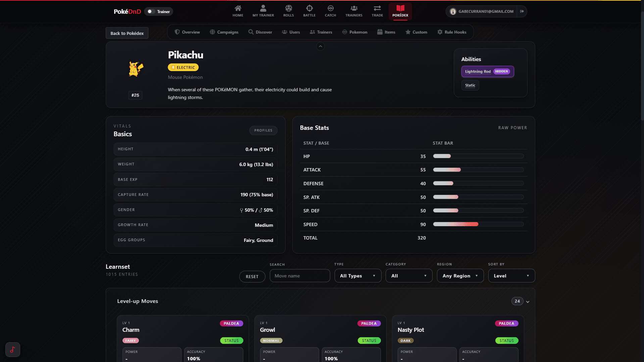Click the account email text
644x362 pixels.
[486, 11]
